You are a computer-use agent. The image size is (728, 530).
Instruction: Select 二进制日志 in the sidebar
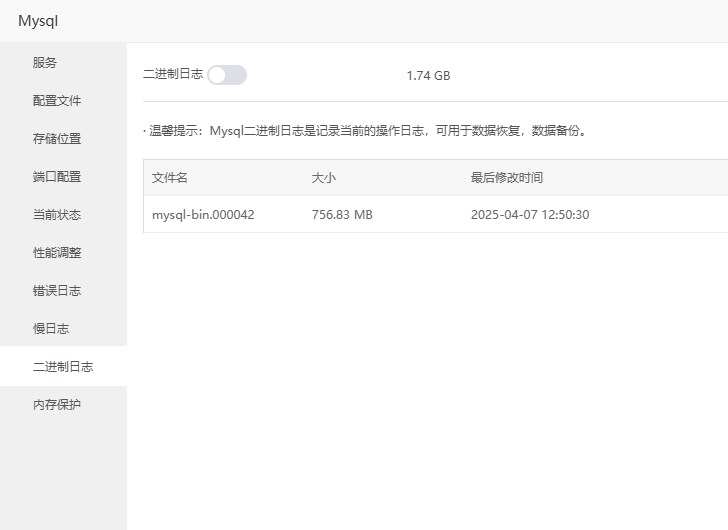click(63, 367)
